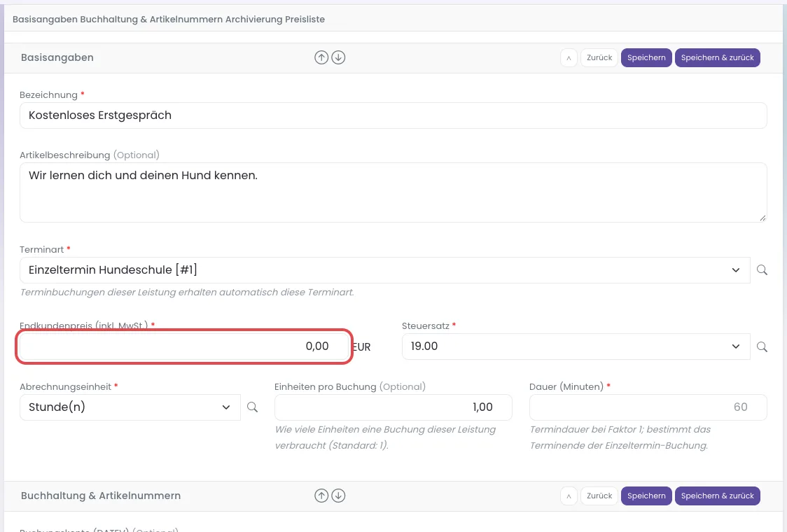
Task: Click Speichern & zurück in Basisangaben header
Action: pos(717,57)
